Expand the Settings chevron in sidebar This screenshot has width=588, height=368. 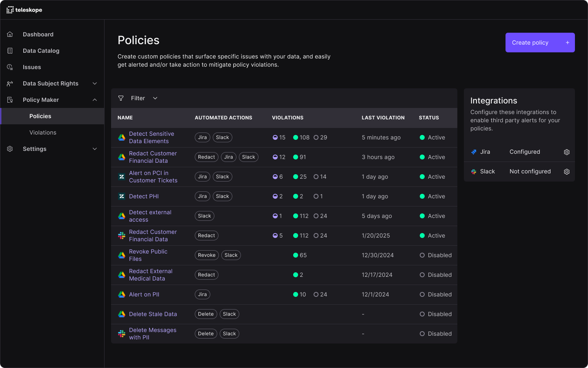pos(95,149)
